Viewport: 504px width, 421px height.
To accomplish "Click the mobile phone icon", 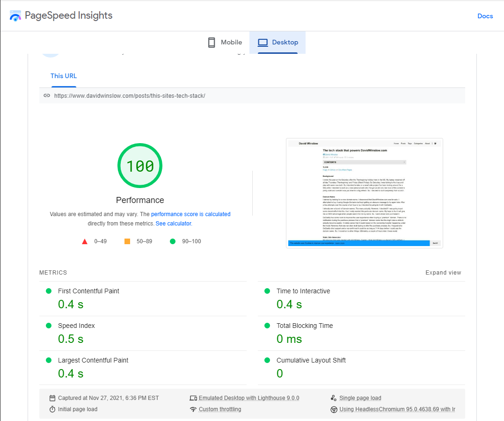I will (x=212, y=43).
